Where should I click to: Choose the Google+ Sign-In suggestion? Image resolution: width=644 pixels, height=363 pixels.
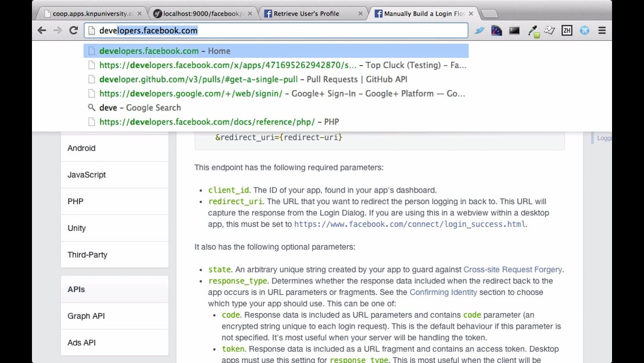[x=276, y=93]
